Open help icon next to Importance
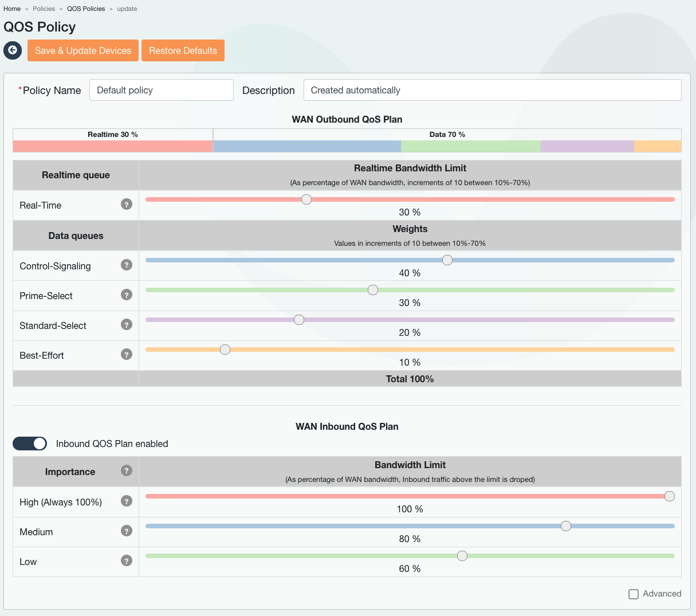696x616 pixels. [127, 470]
